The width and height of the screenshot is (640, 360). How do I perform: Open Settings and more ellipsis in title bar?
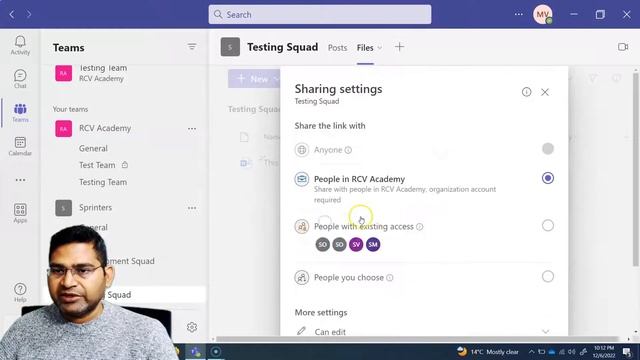click(518, 14)
